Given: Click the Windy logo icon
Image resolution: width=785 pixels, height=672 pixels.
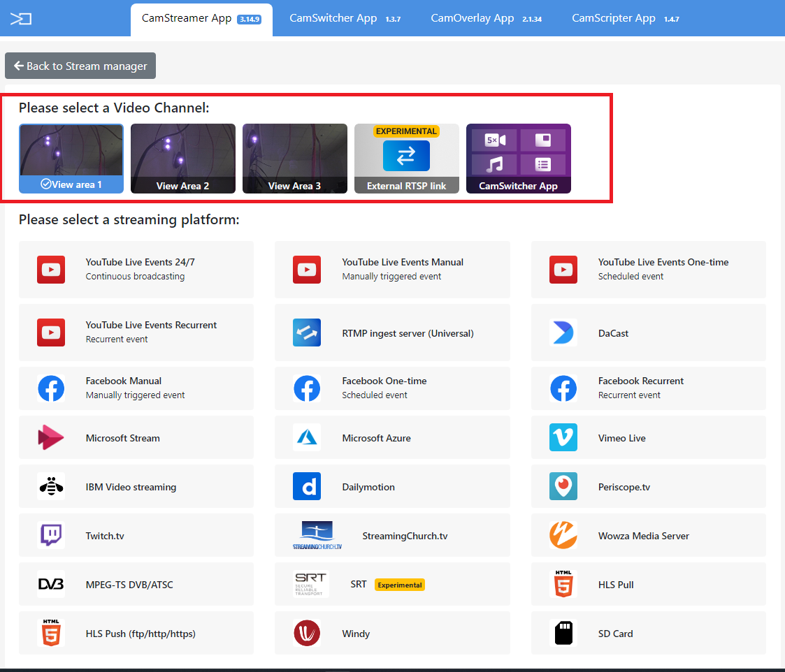Looking at the screenshot, I should [x=307, y=633].
